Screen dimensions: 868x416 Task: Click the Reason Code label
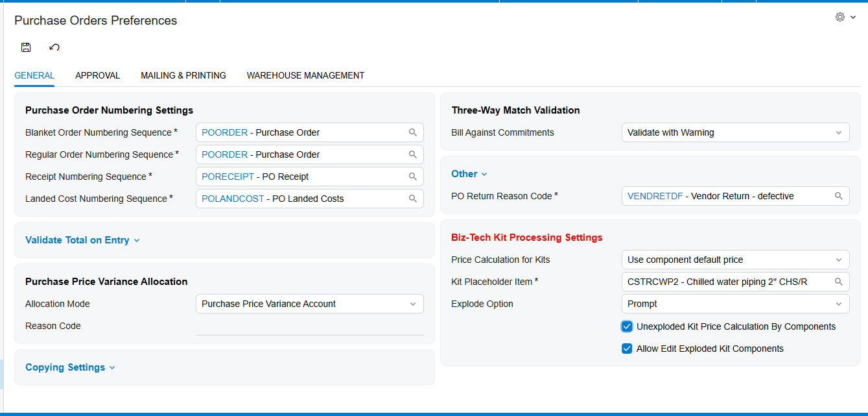53,326
